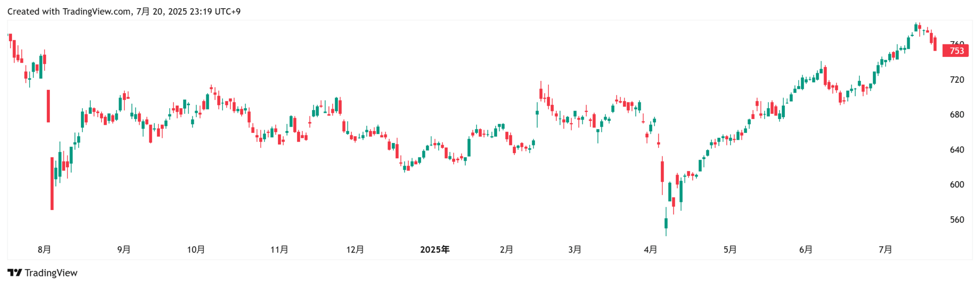
Task: Select the 10月 time axis label
Action: [196, 250]
